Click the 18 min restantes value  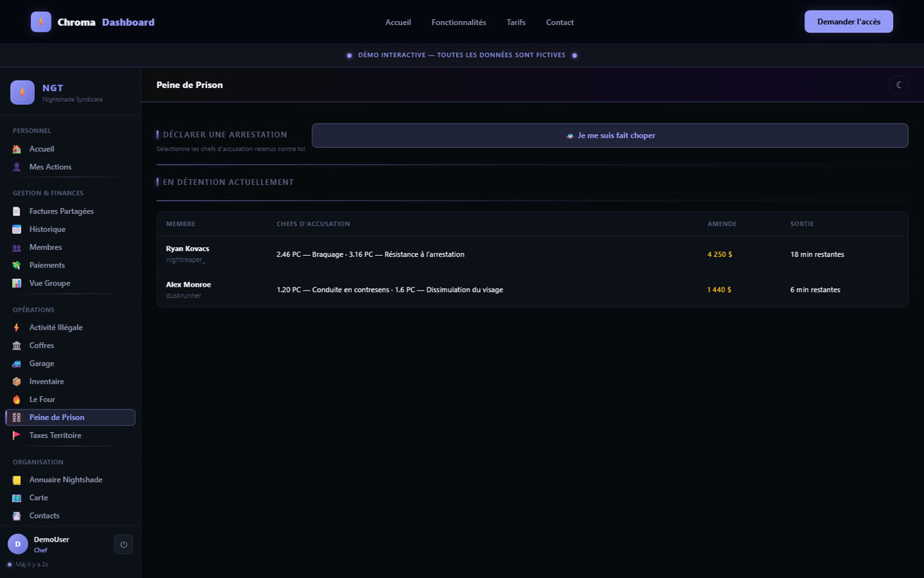click(817, 254)
